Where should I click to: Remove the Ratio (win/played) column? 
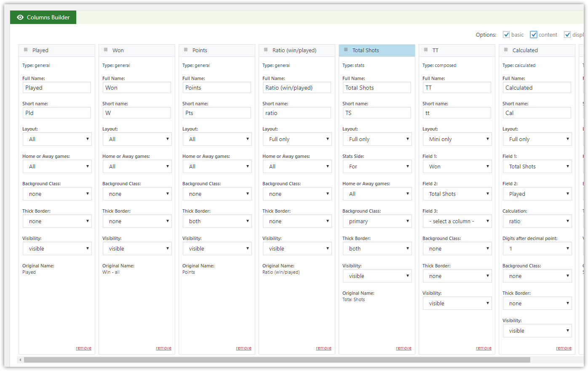point(323,348)
